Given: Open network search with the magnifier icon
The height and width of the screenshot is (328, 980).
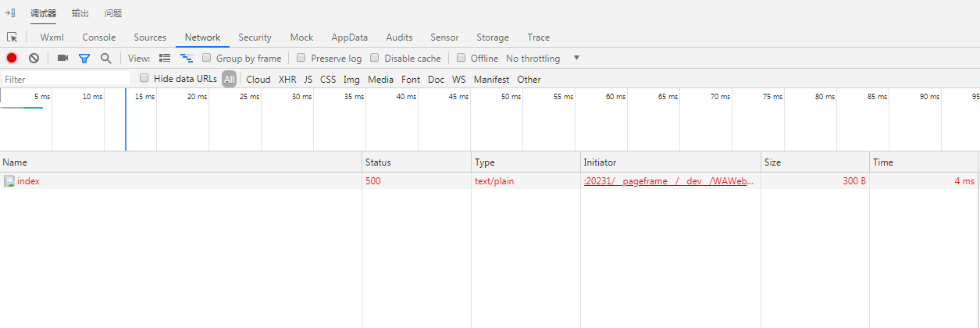Looking at the screenshot, I should (105, 58).
